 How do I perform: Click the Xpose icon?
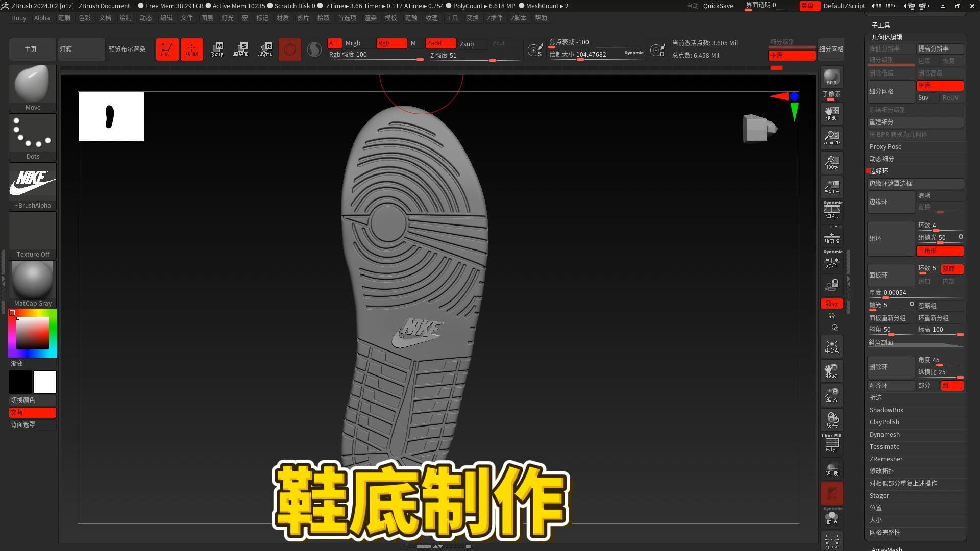point(832,541)
